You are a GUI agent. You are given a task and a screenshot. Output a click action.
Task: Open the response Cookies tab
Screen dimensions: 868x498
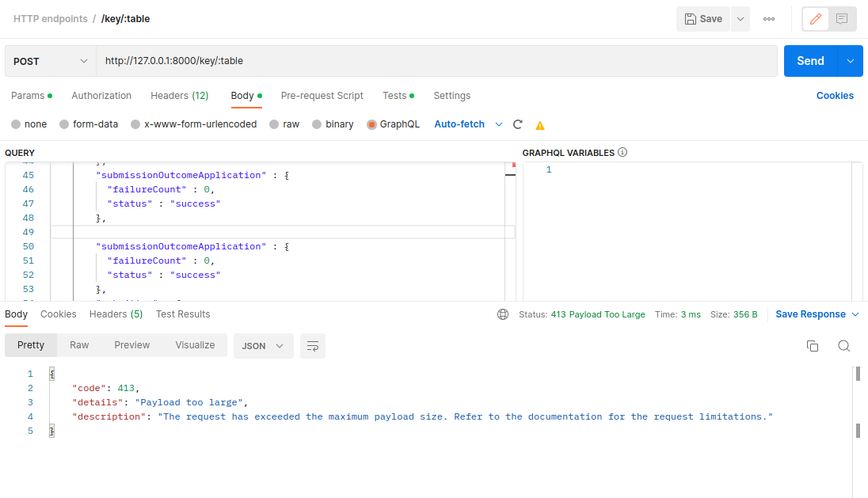click(58, 314)
